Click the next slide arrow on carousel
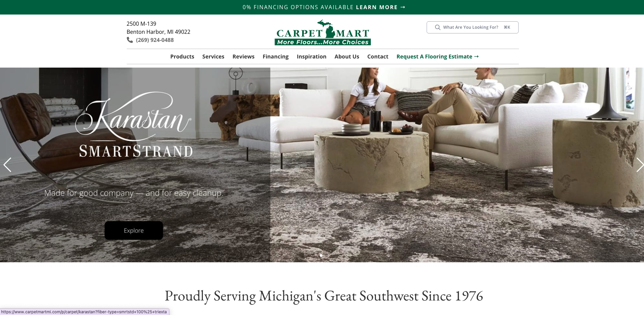This screenshot has height=315, width=644. coord(640,165)
